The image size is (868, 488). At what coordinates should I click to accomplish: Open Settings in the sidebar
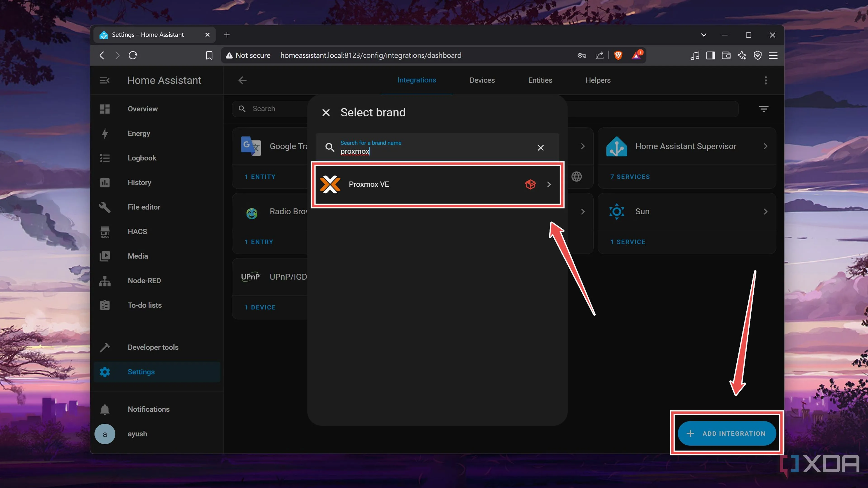pyautogui.click(x=157, y=372)
